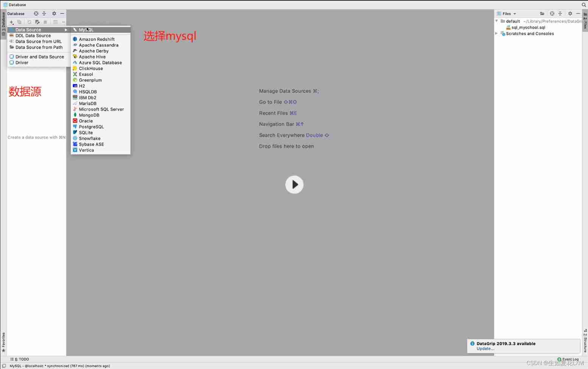Choose Apache Cassandra data source
Viewport: 588px width, 369px height.
coord(101,45)
